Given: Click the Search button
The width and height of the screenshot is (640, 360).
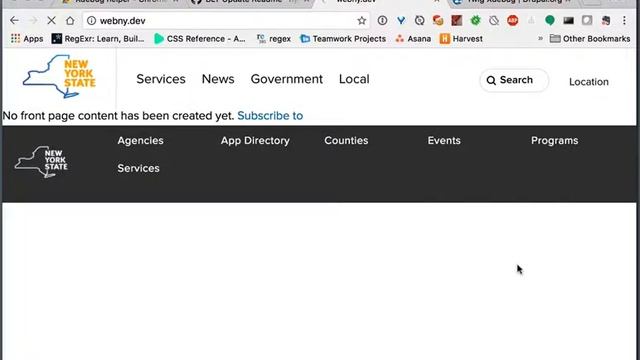Looking at the screenshot, I should 514,80.
